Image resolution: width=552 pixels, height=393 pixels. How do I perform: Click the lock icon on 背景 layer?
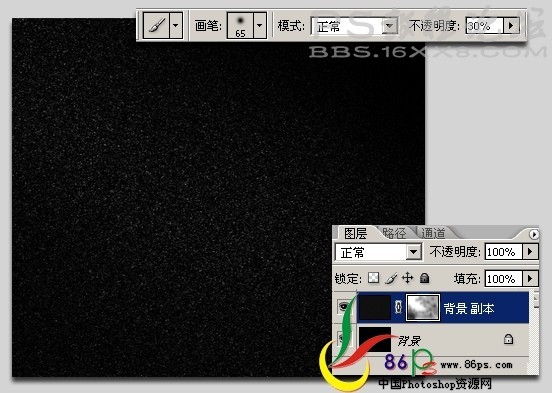click(508, 339)
